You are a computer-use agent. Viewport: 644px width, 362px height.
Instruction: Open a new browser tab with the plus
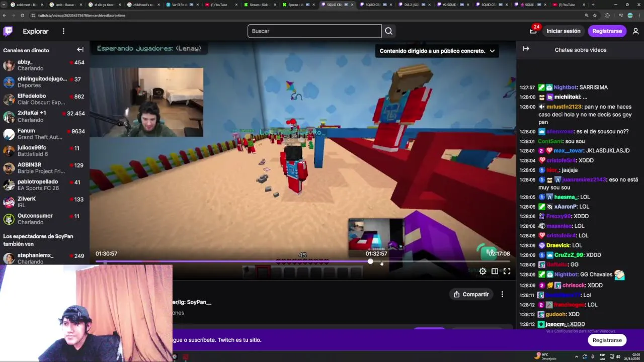point(593,5)
